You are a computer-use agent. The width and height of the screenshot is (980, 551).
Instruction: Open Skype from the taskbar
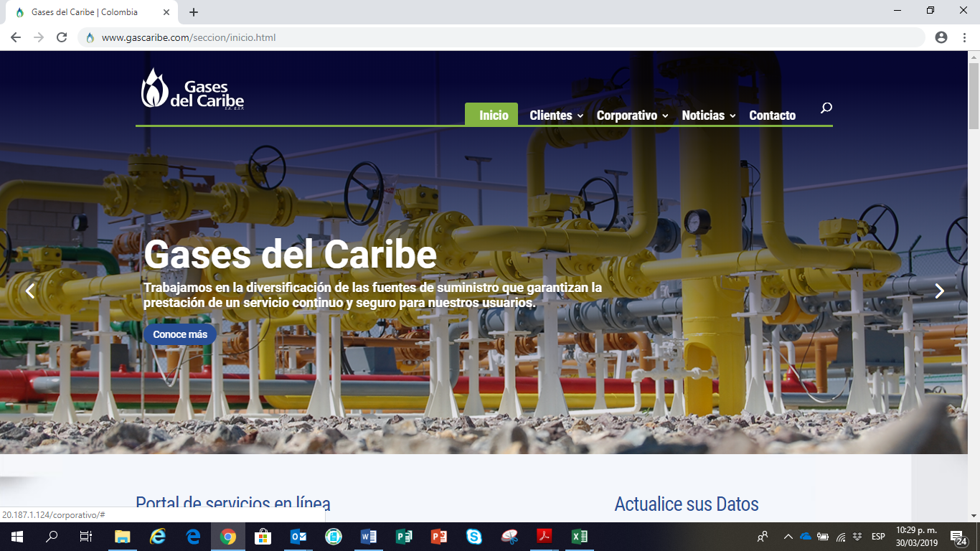pyautogui.click(x=473, y=537)
